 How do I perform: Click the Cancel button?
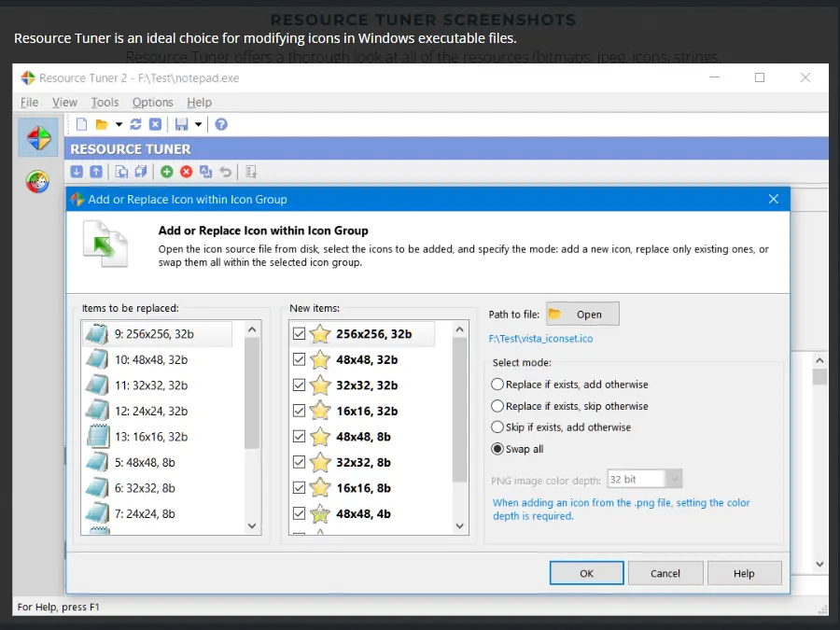coord(665,573)
